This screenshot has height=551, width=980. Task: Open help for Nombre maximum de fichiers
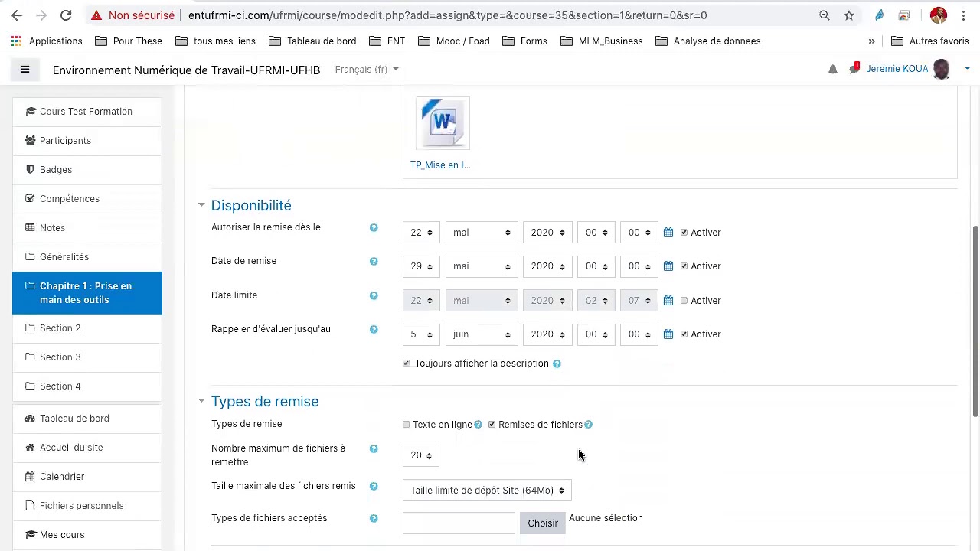click(374, 449)
